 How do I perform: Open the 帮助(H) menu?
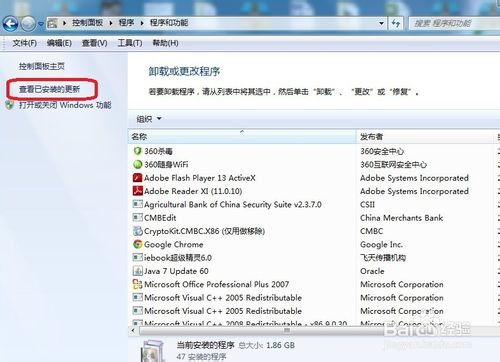(165, 43)
